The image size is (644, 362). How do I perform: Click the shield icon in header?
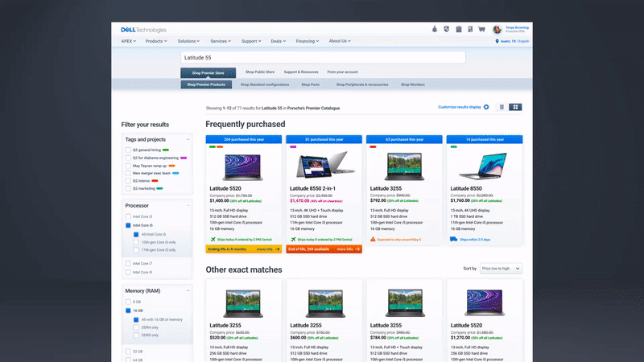coord(447,29)
